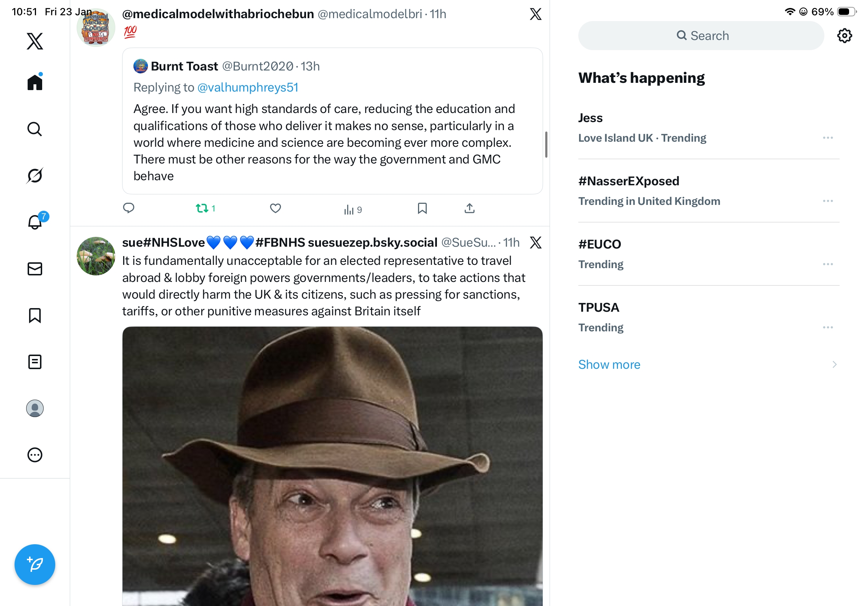Open Direct Messages envelope icon
Screen dimensions: 868x606
pyautogui.click(x=35, y=268)
